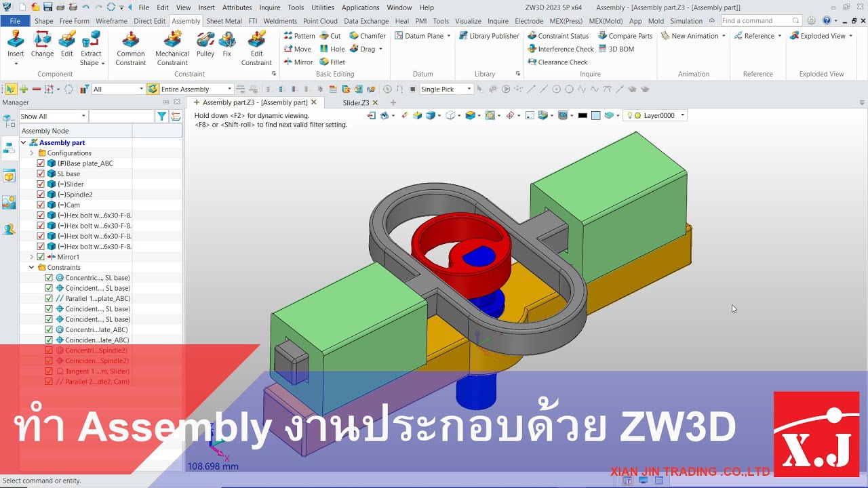Click the Manager filter text field
The width and height of the screenshot is (868, 488).
[122, 117]
